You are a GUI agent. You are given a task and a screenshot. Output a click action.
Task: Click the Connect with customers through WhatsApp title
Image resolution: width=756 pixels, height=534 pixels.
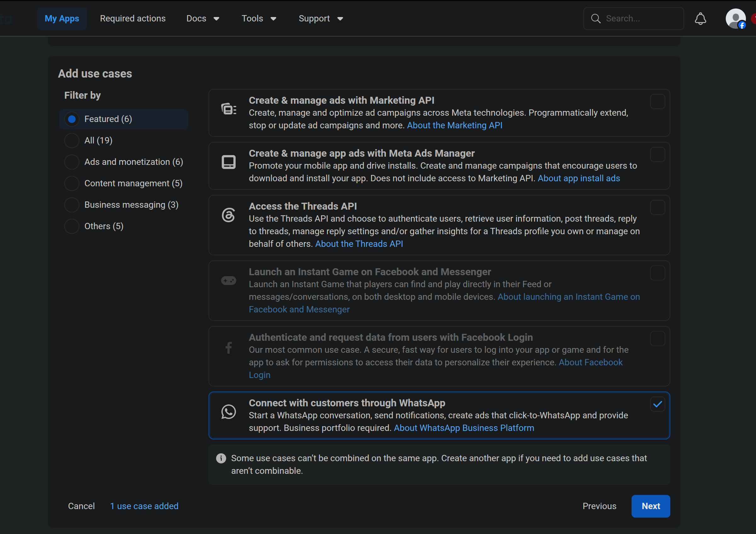347,403
